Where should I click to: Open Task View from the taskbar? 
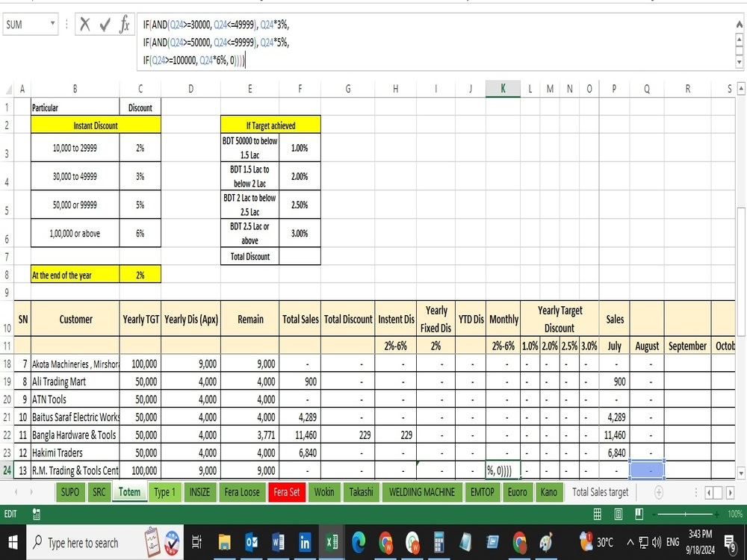pos(196,542)
